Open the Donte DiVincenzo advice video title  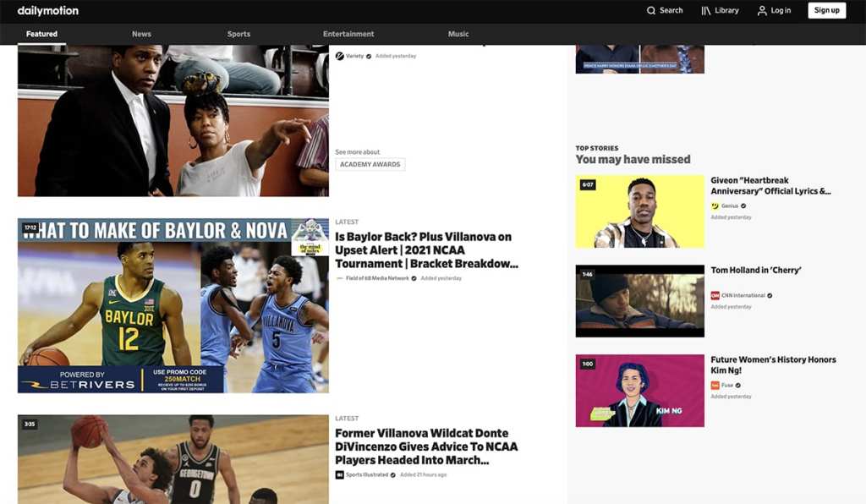click(x=426, y=446)
